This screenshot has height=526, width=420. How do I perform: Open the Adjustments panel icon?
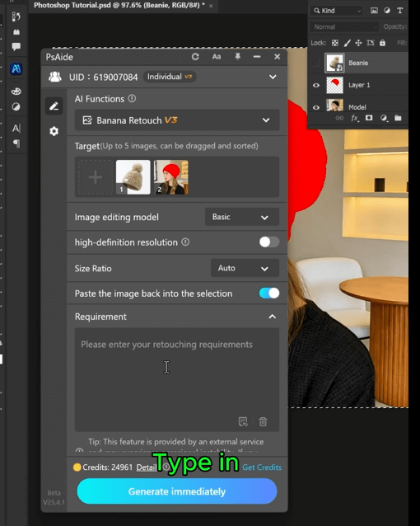pos(16,106)
